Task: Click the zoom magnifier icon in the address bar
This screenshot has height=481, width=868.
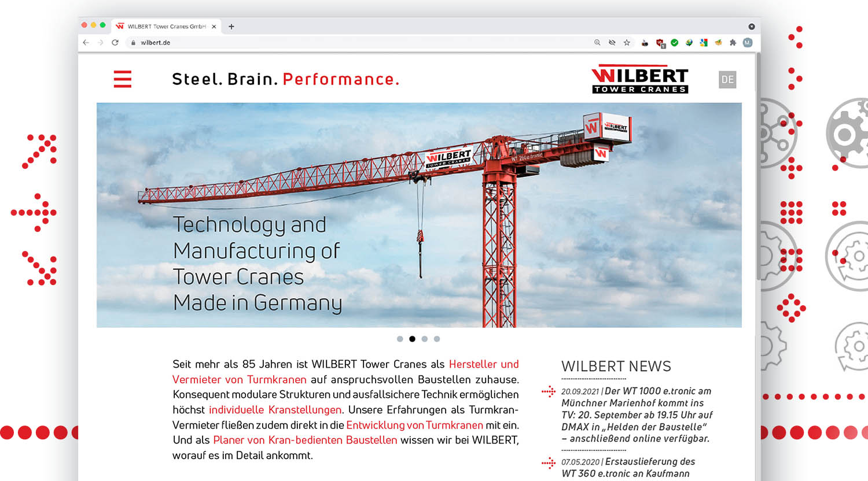Action: click(x=597, y=42)
